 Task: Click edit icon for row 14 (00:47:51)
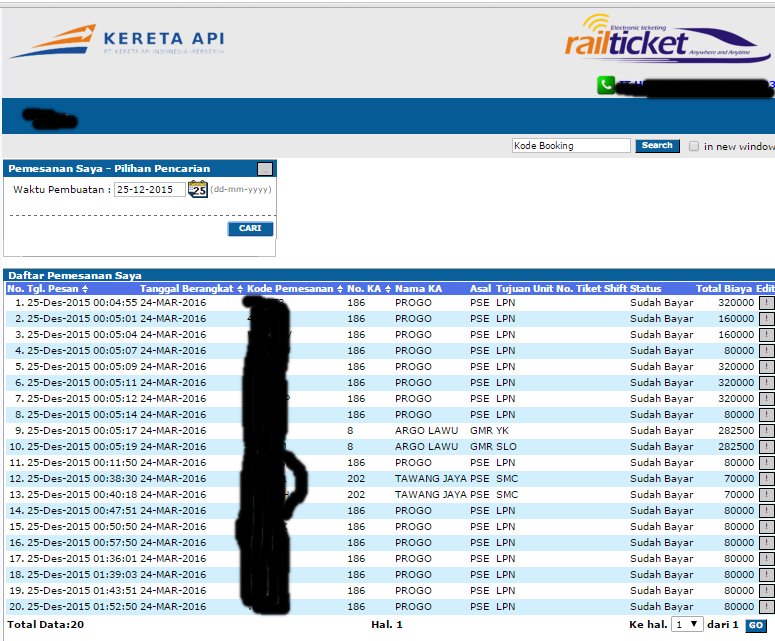767,511
